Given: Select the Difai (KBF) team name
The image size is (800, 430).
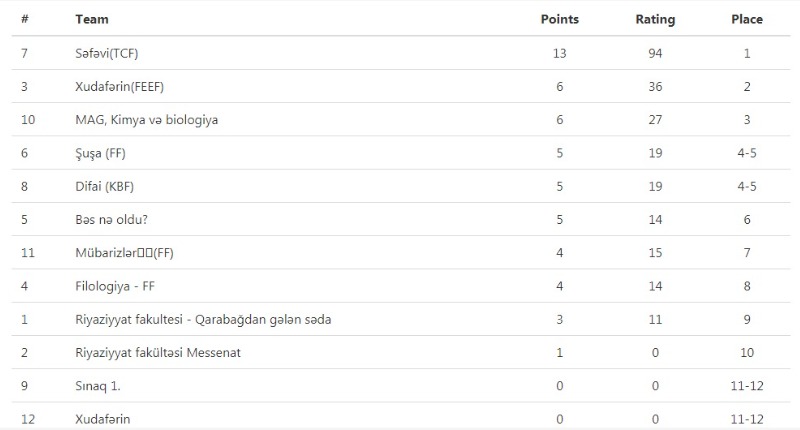Looking at the screenshot, I should 105,186.
